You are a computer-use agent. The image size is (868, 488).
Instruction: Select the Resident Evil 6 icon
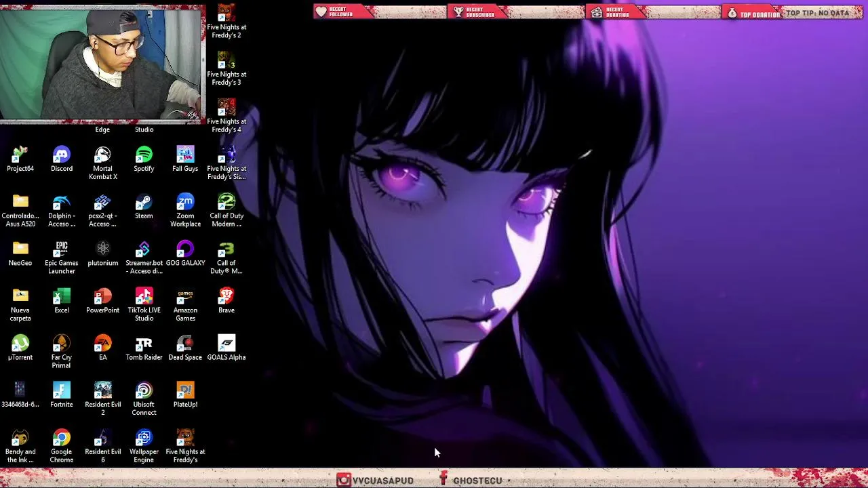tap(103, 446)
